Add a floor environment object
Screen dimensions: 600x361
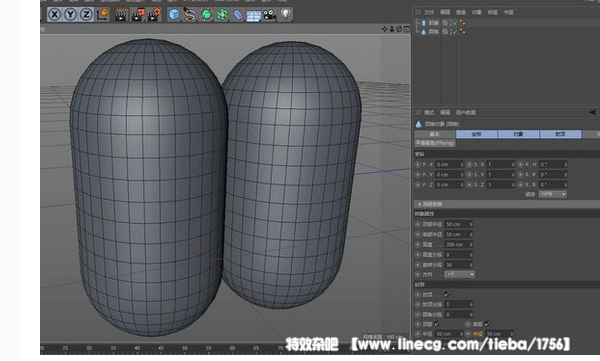point(253,15)
